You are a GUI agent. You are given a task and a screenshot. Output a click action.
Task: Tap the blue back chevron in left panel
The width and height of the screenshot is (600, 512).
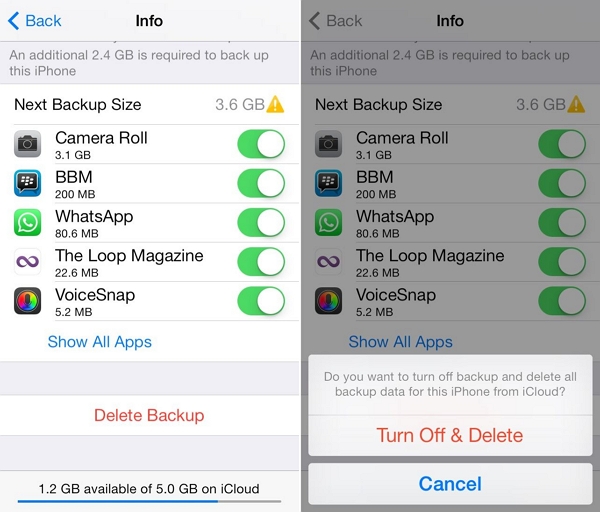[13, 21]
